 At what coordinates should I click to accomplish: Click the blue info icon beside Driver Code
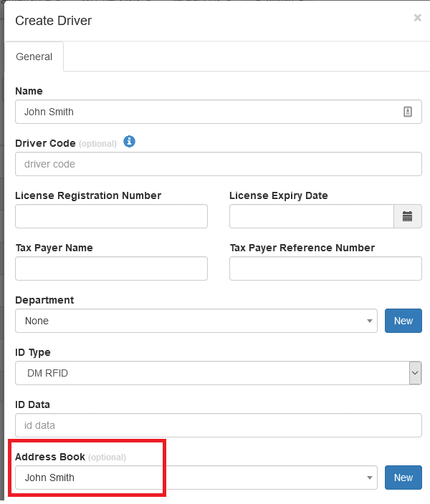130,142
